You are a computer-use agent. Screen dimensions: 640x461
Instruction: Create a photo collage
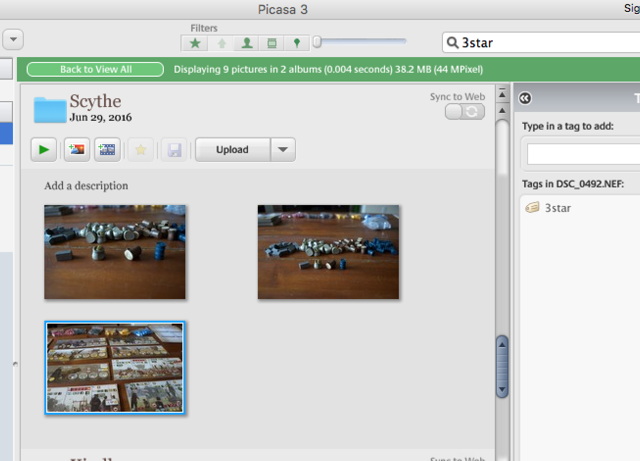(77, 149)
